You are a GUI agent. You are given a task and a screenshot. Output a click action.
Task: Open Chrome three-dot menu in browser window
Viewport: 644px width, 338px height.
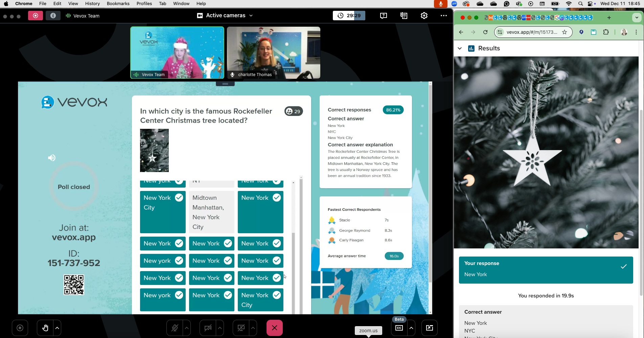click(636, 32)
